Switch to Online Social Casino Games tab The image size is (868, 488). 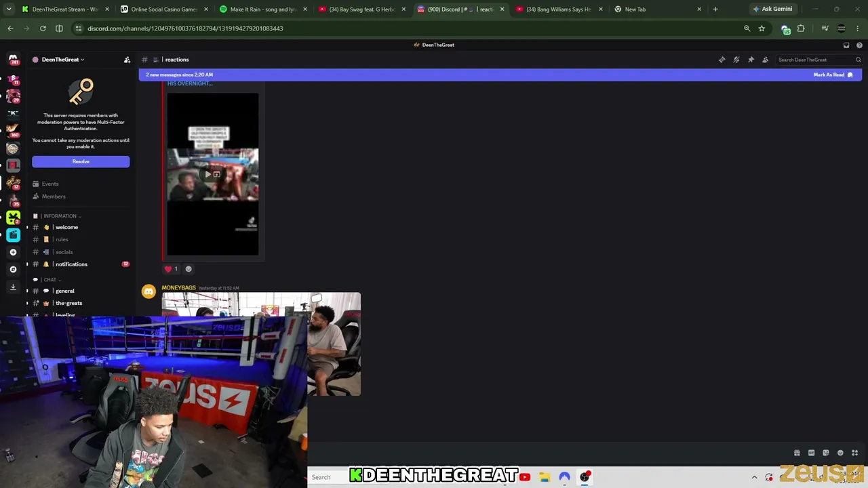164,9
